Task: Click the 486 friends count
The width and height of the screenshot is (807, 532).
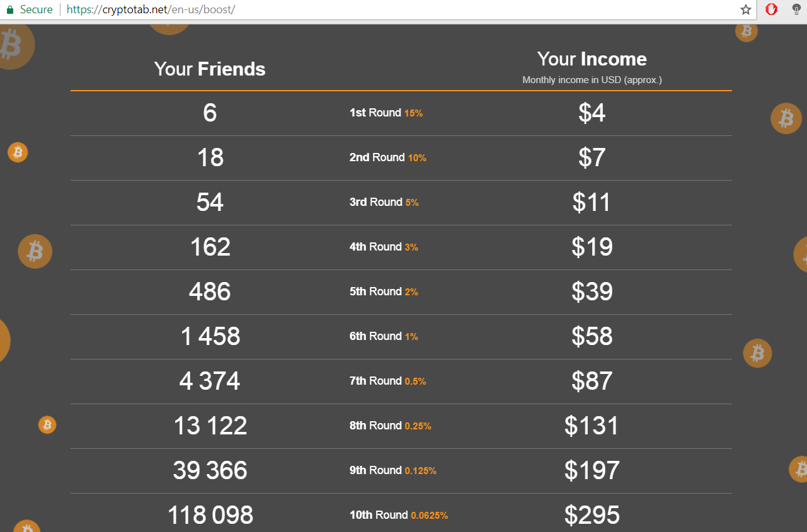Action: [210, 291]
